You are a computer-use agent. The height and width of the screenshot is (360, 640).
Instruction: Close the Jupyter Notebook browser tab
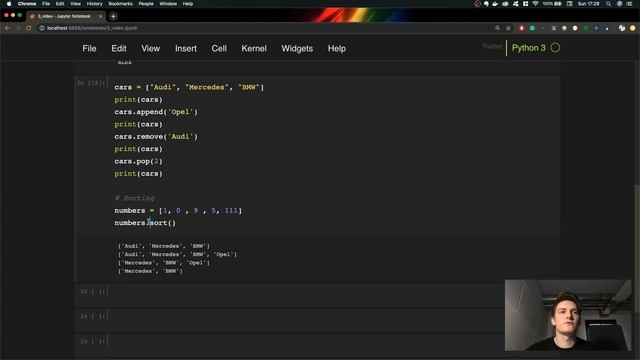100,16
